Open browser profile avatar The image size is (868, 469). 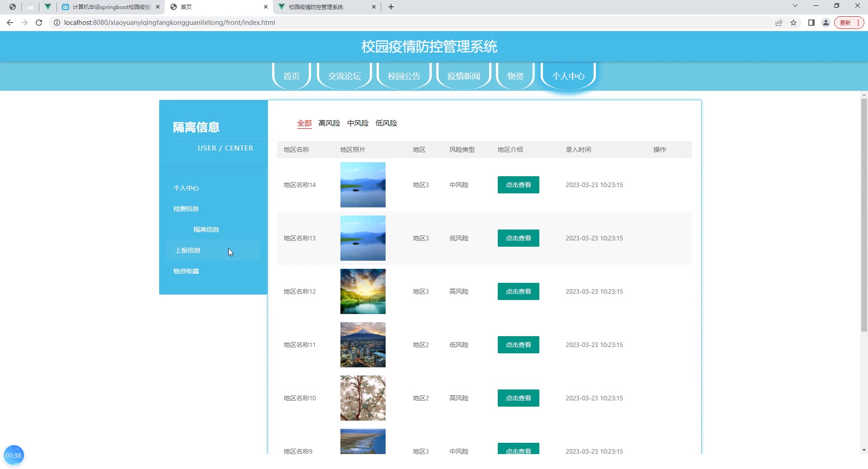(826, 23)
